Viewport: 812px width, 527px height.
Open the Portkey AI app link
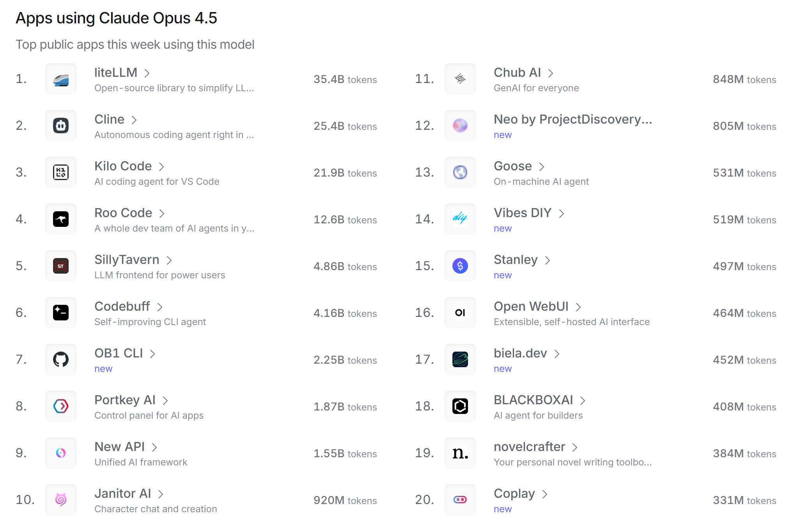(x=125, y=400)
